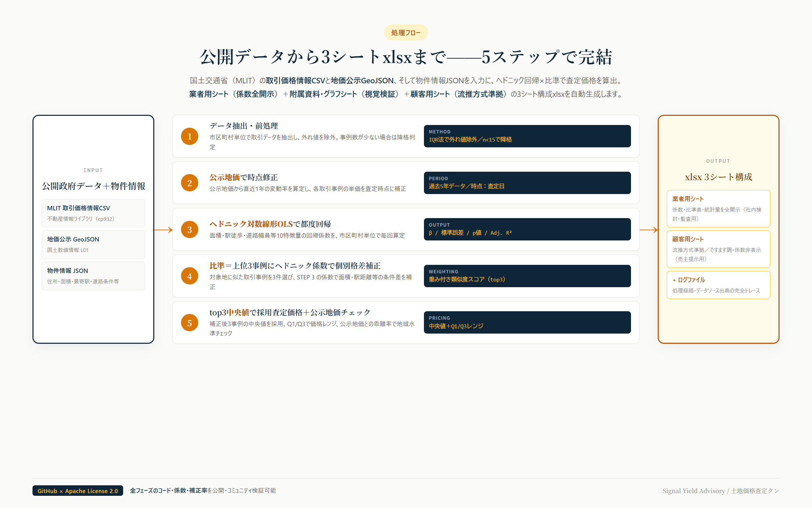The height and width of the screenshot is (508, 812).
Task: Open the 業者用シート output card
Action: point(719,209)
